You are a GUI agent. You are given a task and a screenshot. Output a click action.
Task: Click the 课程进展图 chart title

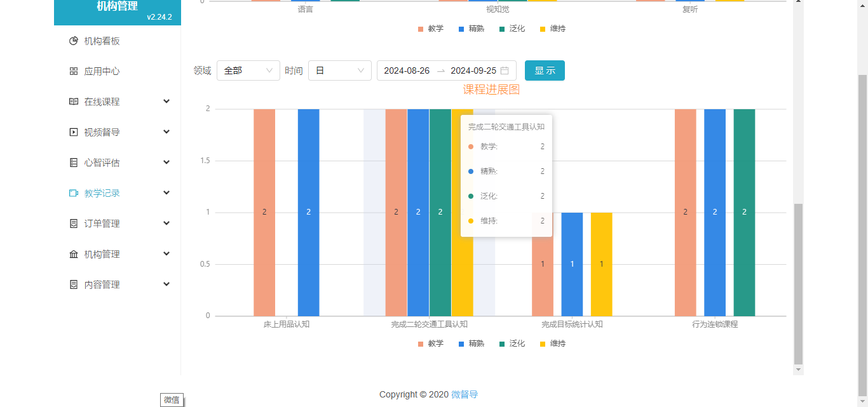(x=491, y=90)
